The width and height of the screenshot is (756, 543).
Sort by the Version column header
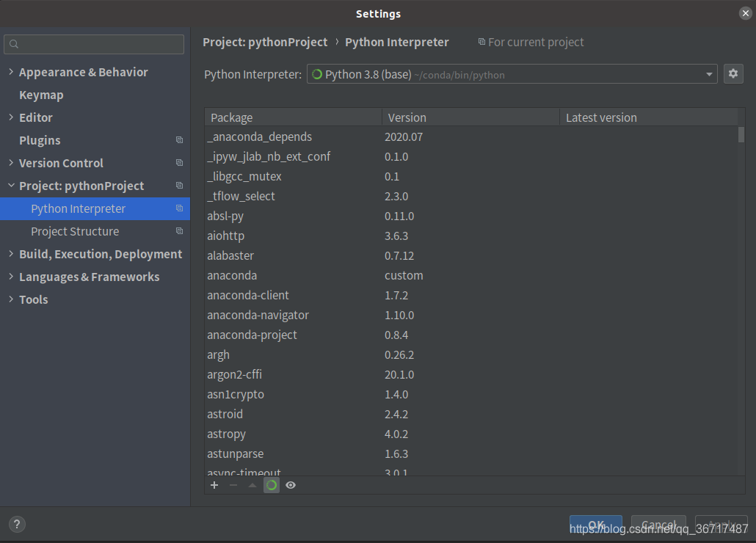click(x=470, y=117)
